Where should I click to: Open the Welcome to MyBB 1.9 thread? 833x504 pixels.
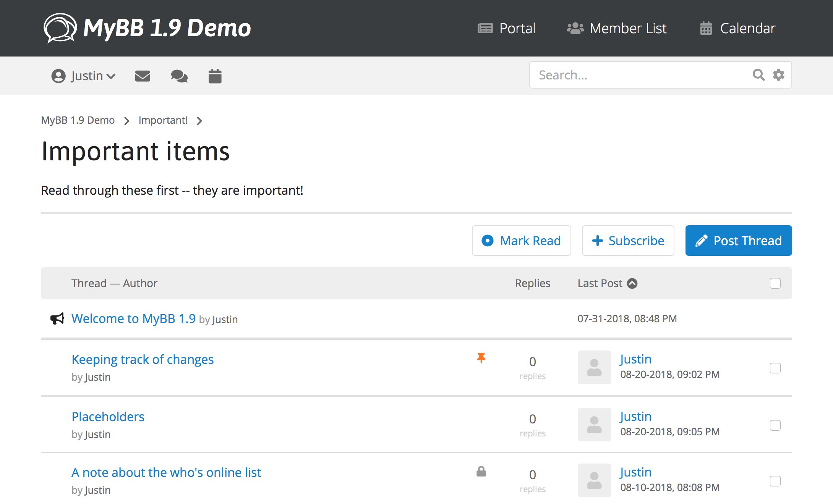[133, 318]
